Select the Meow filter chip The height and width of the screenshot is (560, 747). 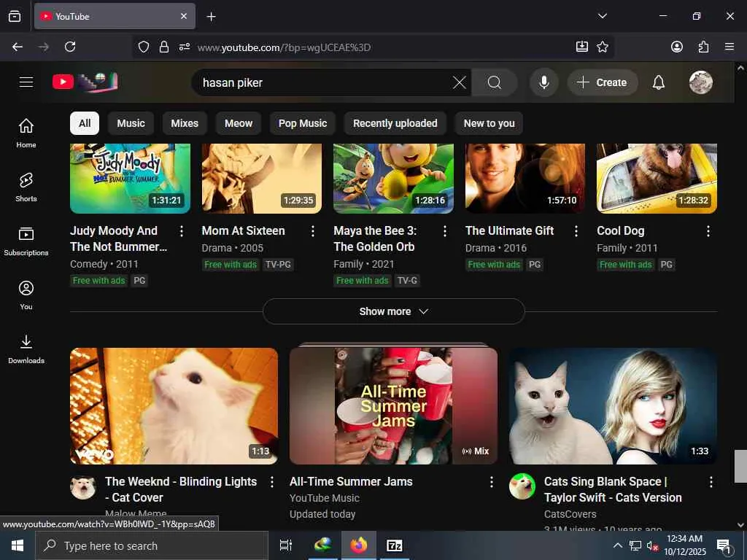click(239, 123)
